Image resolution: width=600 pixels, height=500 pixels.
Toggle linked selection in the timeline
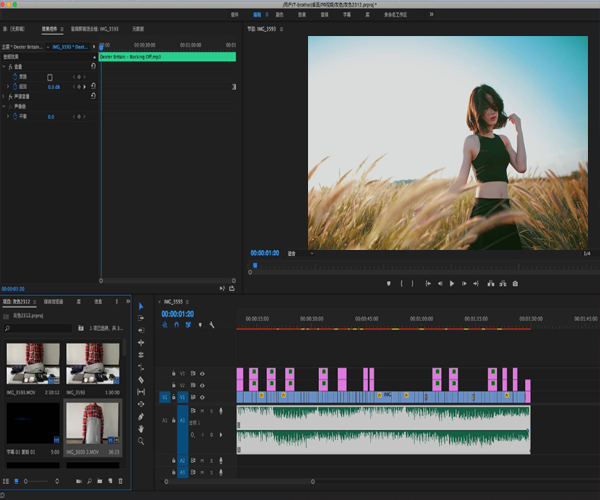(x=188, y=325)
